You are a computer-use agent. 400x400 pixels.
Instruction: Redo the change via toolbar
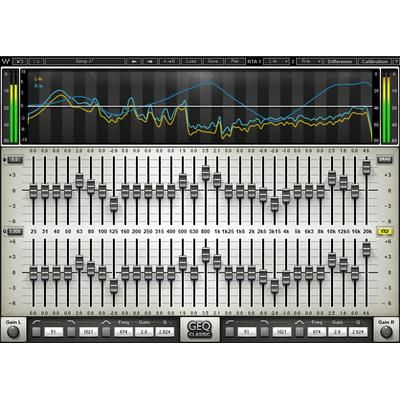[x=37, y=61]
